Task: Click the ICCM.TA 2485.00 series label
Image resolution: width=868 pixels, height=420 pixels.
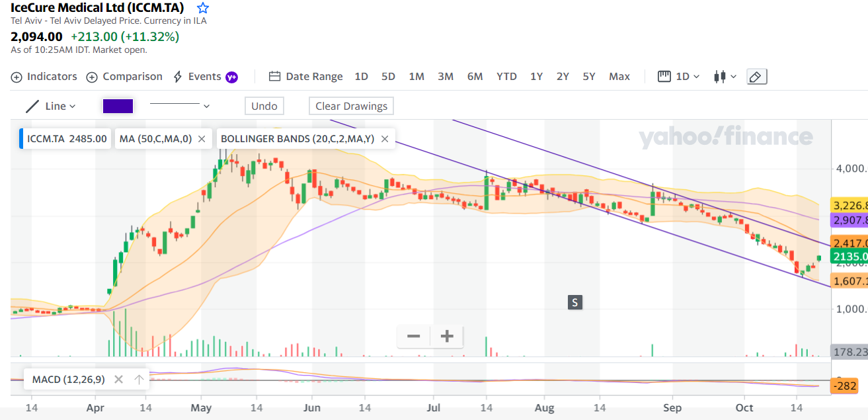Action: [x=66, y=139]
